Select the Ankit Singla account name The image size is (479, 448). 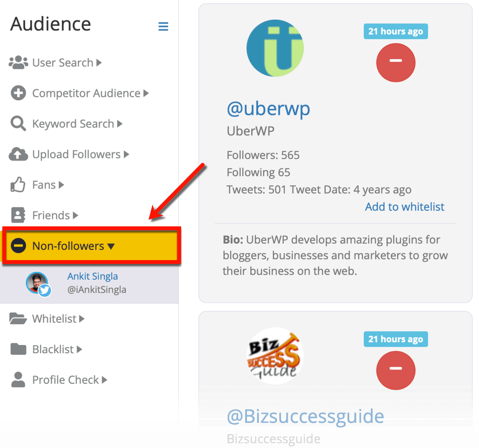[x=93, y=276]
